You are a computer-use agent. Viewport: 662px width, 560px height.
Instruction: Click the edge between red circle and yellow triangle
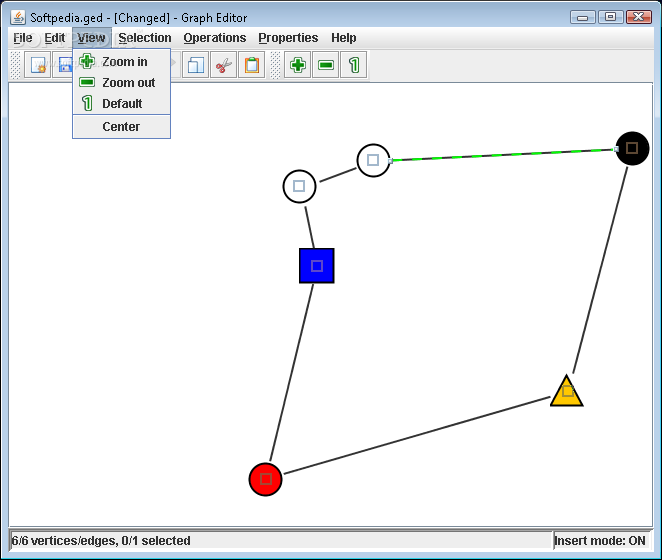pos(417,435)
